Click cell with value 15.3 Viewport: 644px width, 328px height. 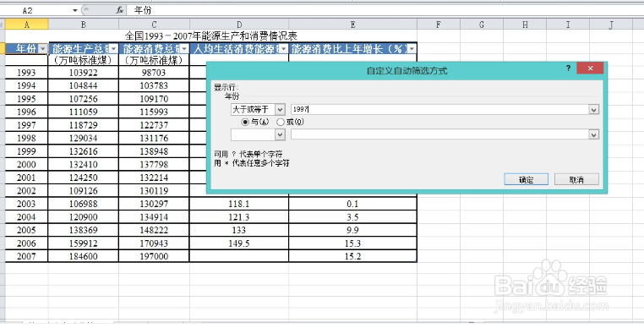tap(352, 243)
